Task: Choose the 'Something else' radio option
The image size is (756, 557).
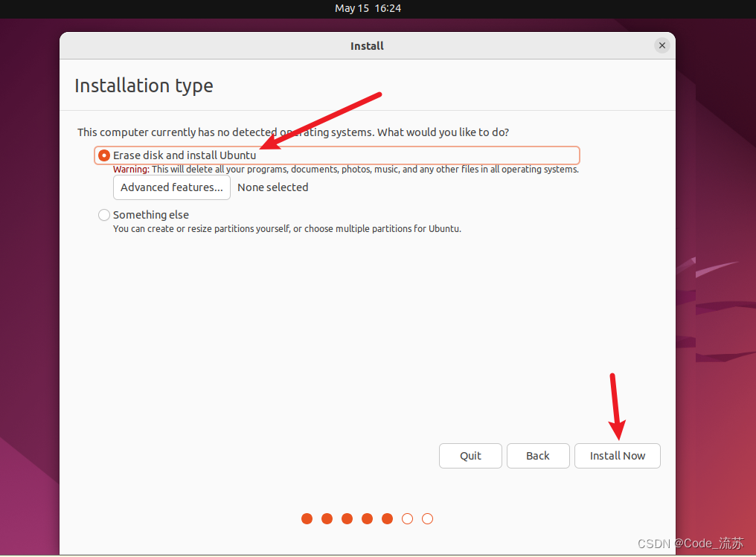Action: 103,215
